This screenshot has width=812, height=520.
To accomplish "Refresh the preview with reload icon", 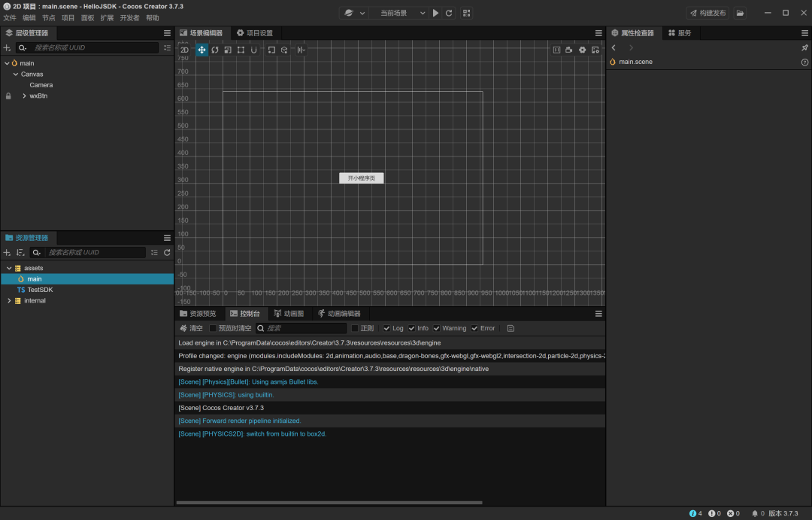I will (x=449, y=13).
